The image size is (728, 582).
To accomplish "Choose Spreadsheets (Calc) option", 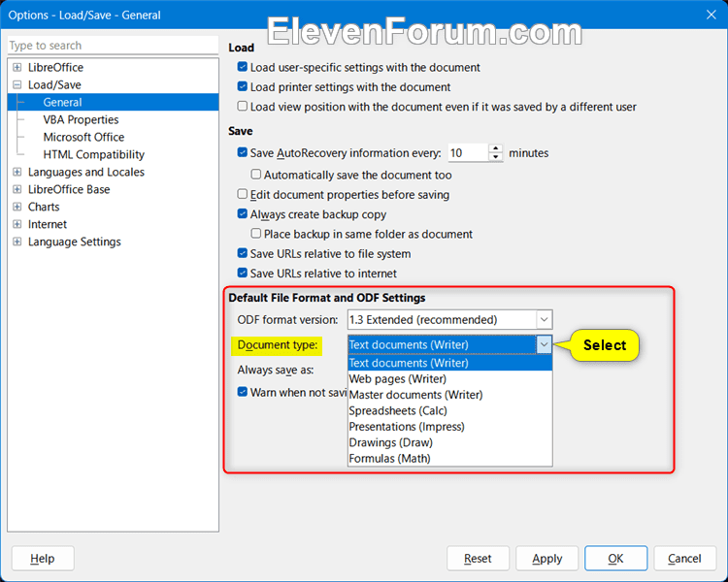I will coord(449,410).
